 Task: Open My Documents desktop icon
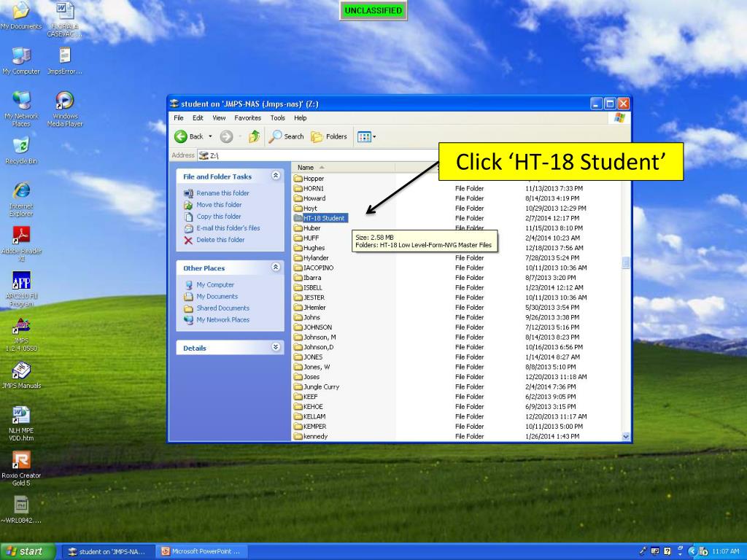click(21, 15)
